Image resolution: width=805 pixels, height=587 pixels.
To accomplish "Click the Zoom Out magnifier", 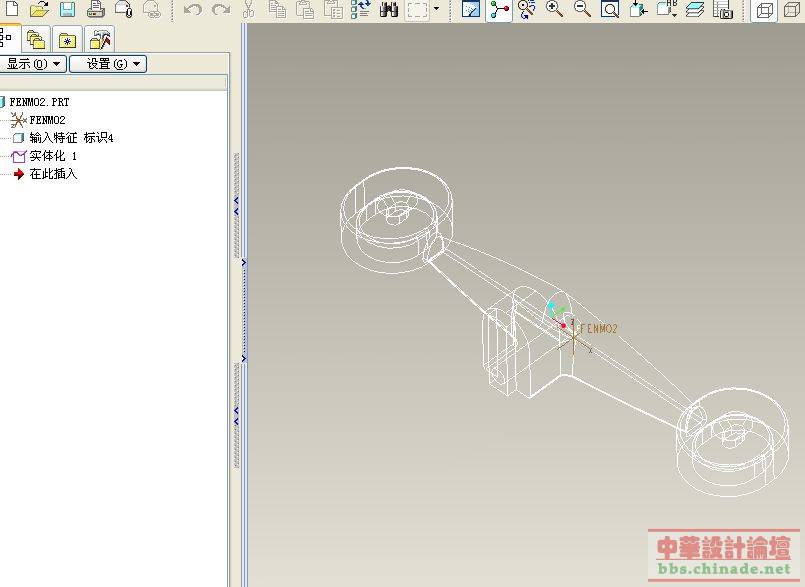I will tap(582, 10).
